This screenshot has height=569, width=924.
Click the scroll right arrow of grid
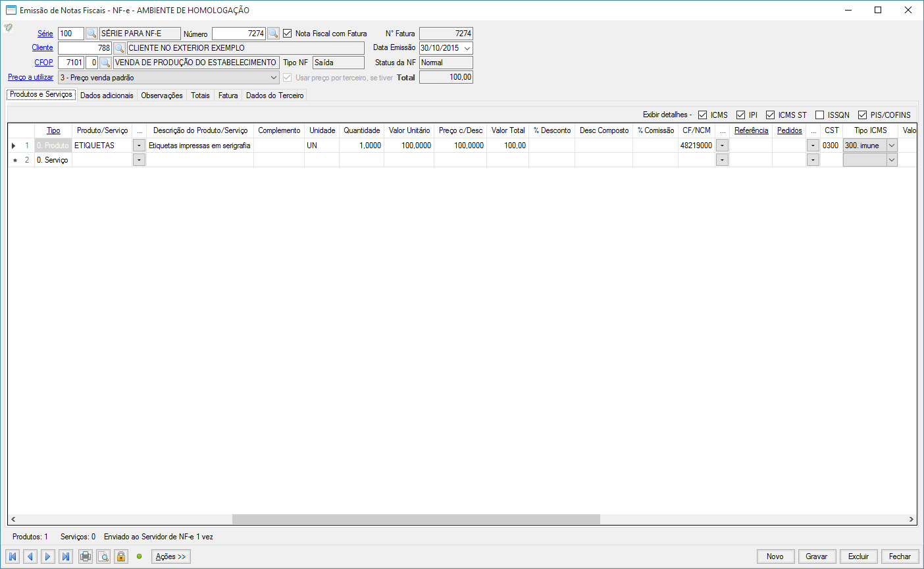pyautogui.click(x=911, y=519)
